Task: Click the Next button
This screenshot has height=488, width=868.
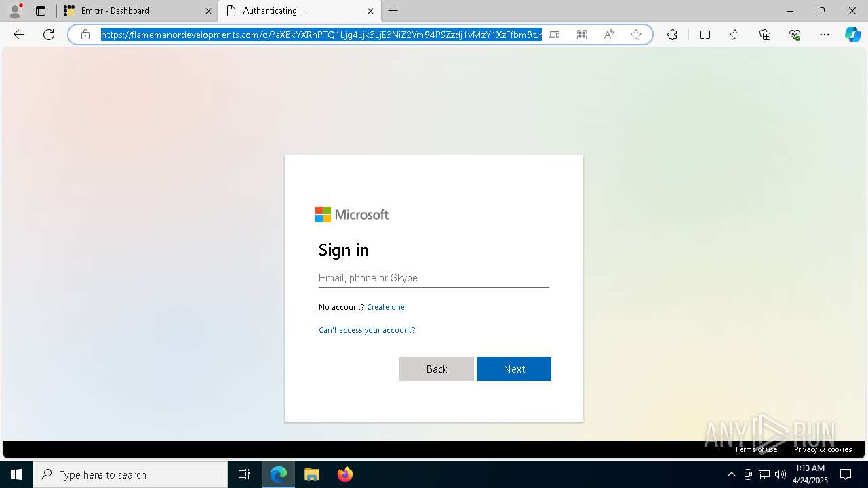Action: [x=514, y=369]
